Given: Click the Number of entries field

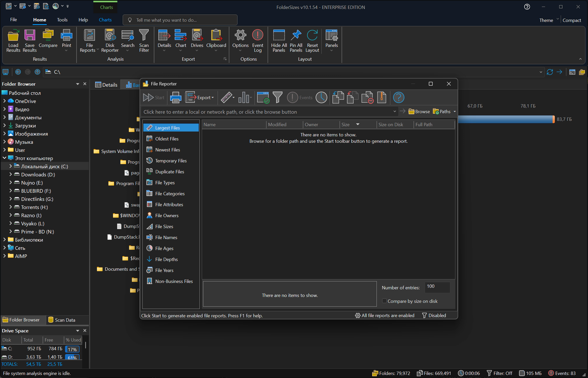Looking at the screenshot, I should point(437,287).
